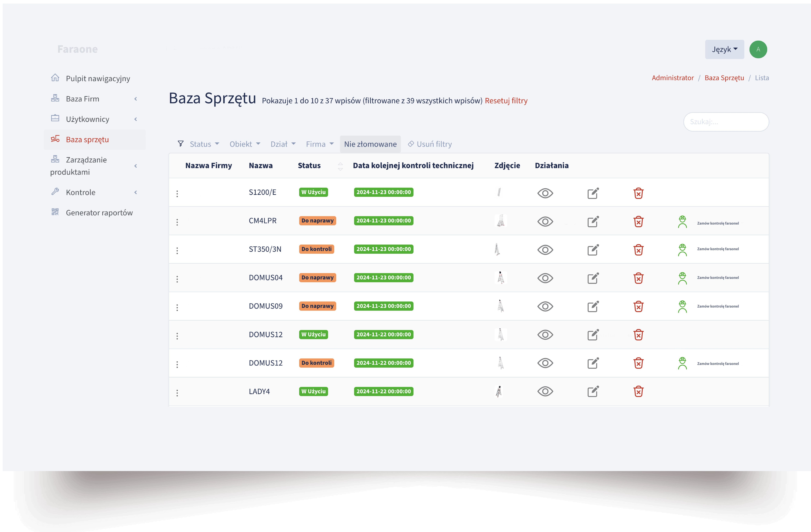Click the 2024-11-23 date badge for S1200/E
Viewport: 811px width, 532px height.
pos(383,192)
